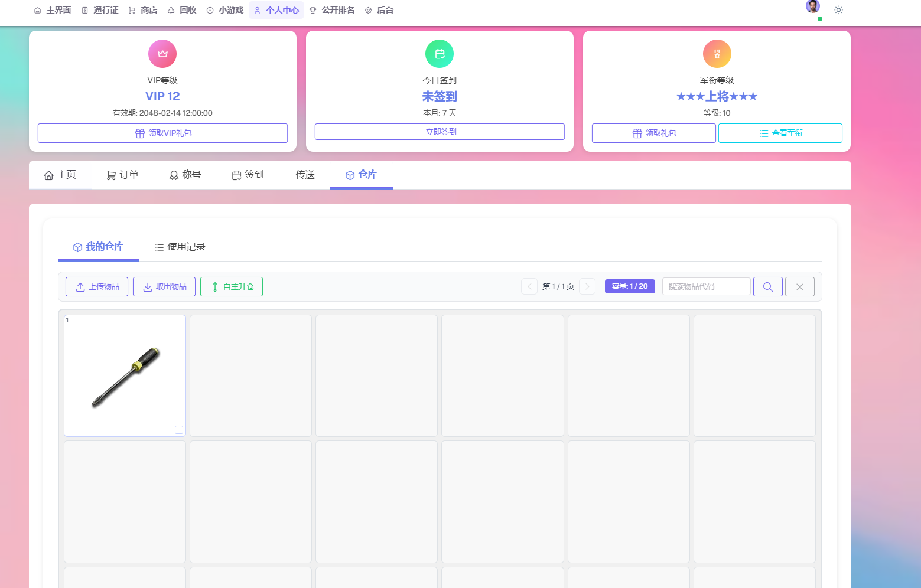Switch to 传送 tab
The height and width of the screenshot is (588, 921).
305,175
